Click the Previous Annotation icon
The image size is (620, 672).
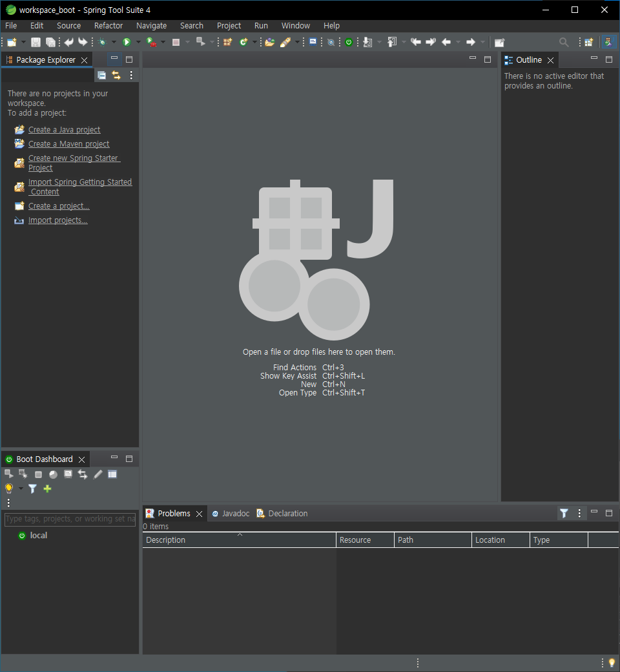[x=391, y=42]
